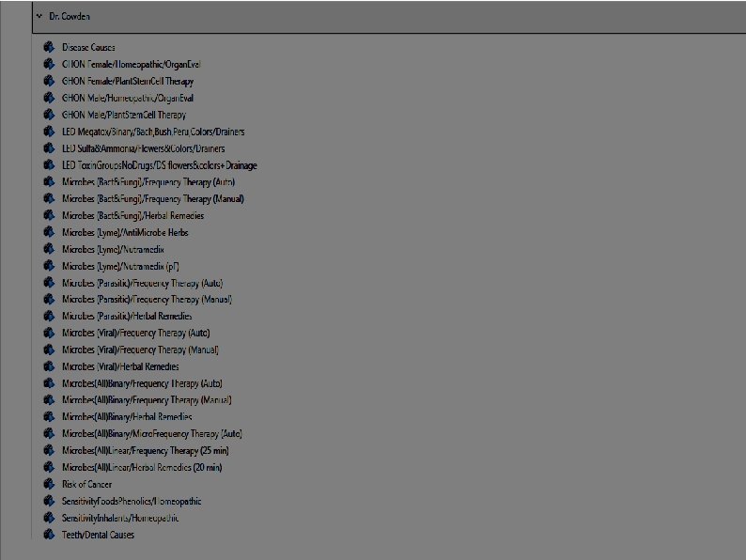This screenshot has height=560, width=746.
Task: Open Microbes [Bact&Fungi]/Frequency Therapy (Auto)
Action: [148, 181]
